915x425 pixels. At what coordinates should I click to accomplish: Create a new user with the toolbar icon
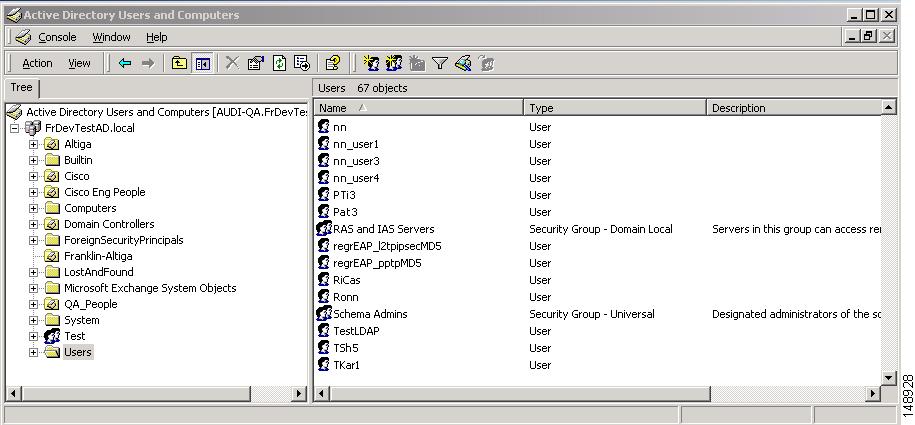[x=371, y=63]
